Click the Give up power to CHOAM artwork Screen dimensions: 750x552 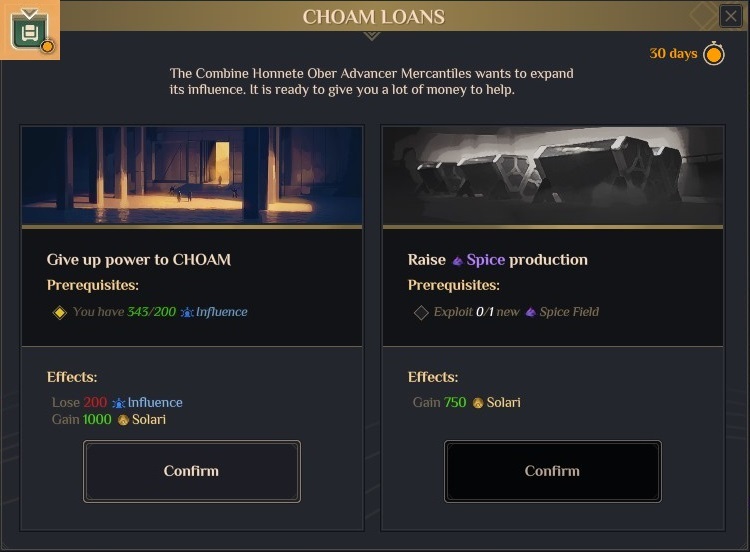[191, 175]
